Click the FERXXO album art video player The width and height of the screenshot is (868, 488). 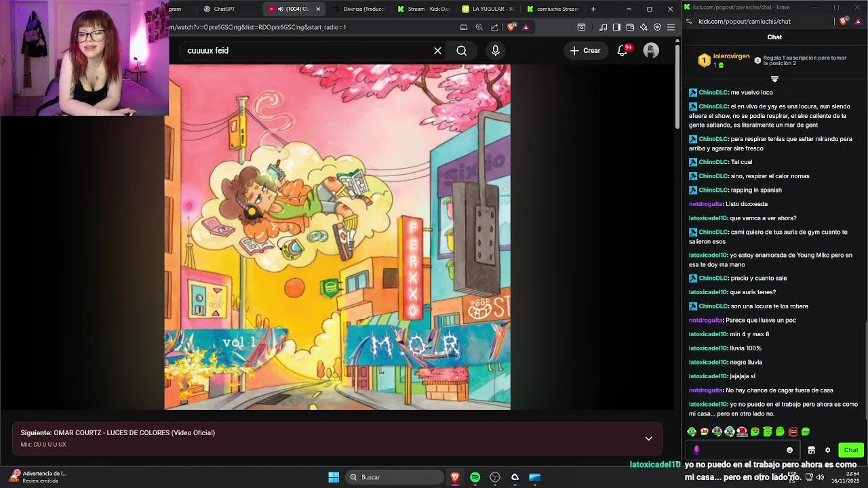(338, 237)
